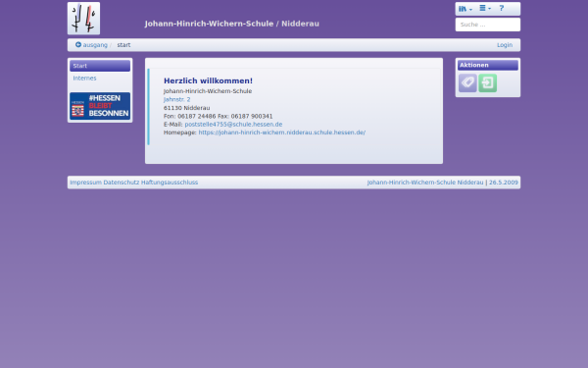Open the Login link
The height and width of the screenshot is (368, 588).
505,45
